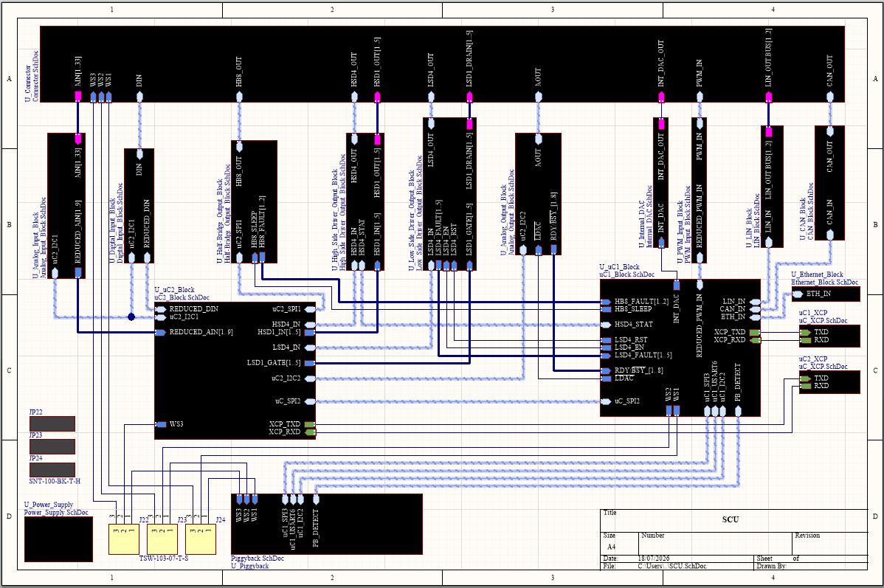The image size is (884, 588).
Task: Select the U_PWM_Input_Block designator label
Action: (680, 231)
